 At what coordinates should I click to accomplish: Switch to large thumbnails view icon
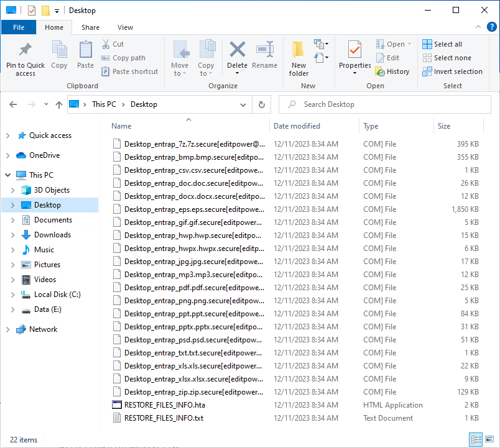point(489,439)
